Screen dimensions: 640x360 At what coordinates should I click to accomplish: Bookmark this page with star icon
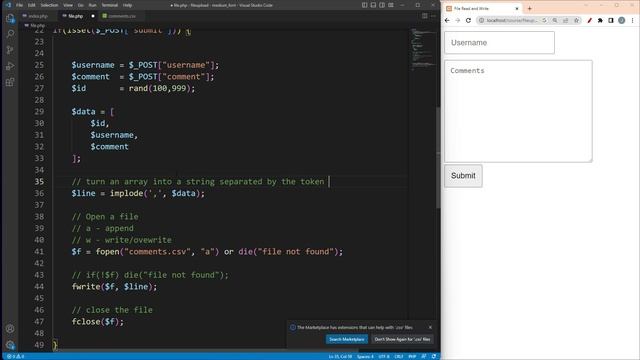[576, 20]
